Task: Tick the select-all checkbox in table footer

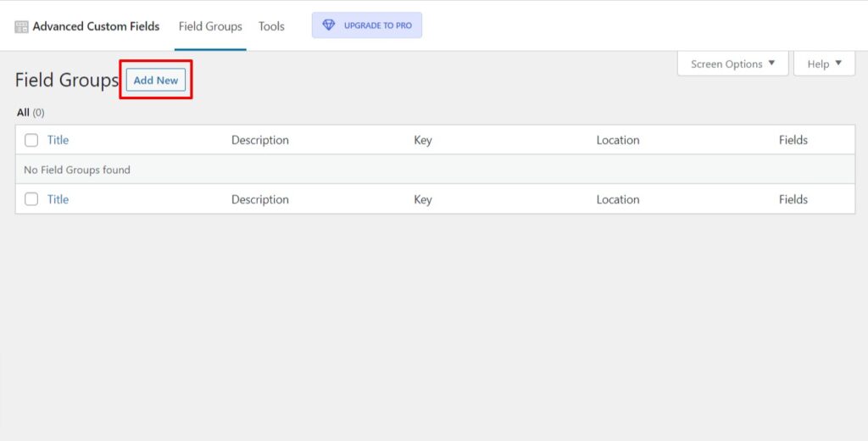Action: tap(31, 199)
